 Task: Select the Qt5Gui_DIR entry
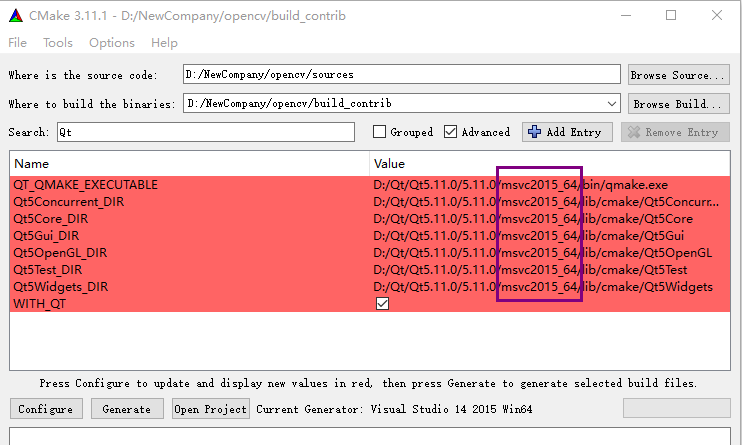46,236
